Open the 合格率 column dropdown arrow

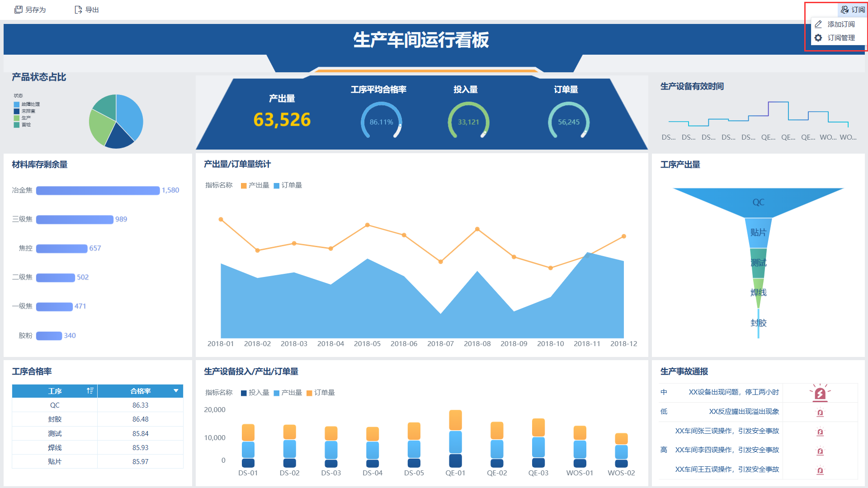tap(176, 391)
